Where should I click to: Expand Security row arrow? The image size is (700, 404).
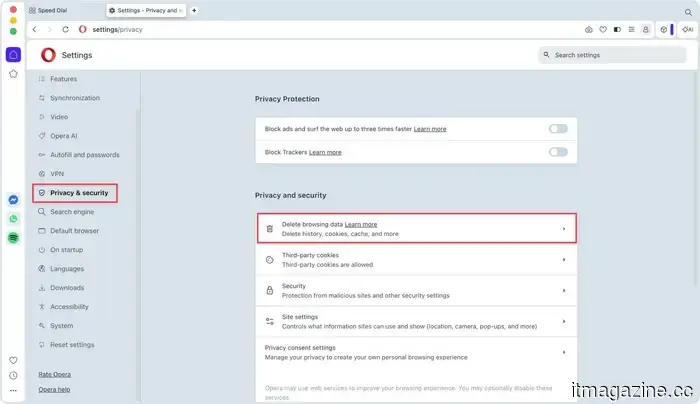[x=564, y=291]
